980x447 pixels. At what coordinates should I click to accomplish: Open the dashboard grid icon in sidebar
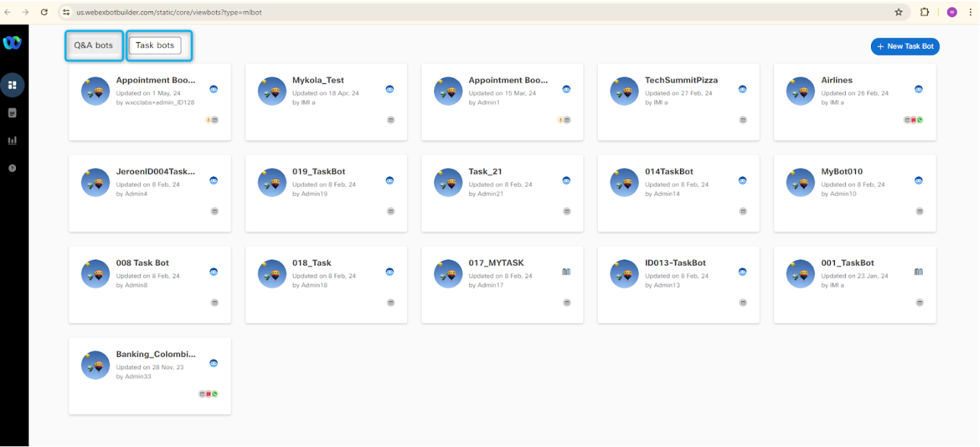point(12,85)
